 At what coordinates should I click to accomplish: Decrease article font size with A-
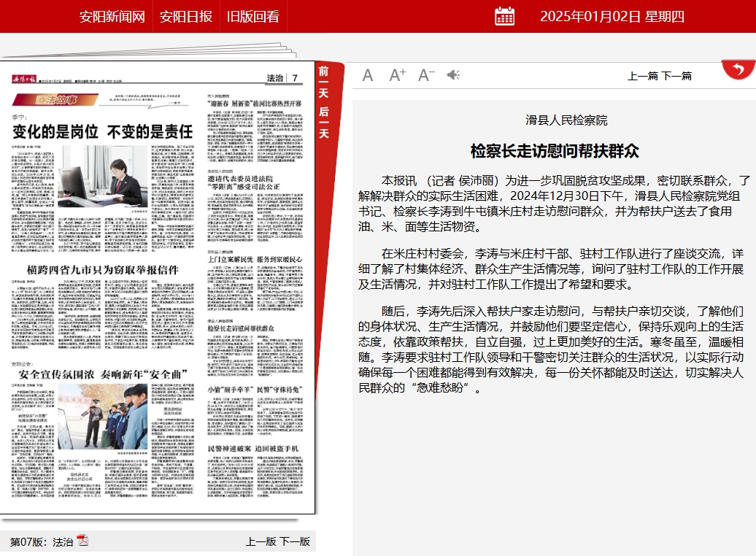click(x=426, y=75)
